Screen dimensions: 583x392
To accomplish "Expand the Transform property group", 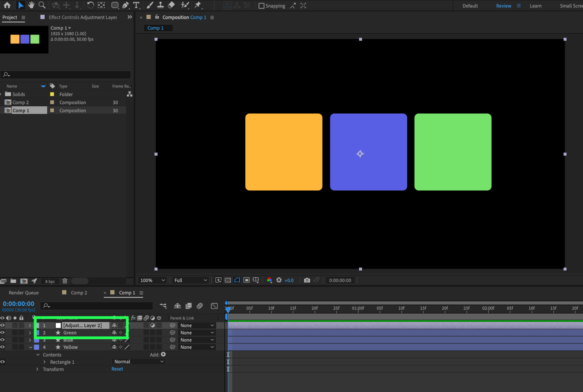I will (x=37, y=369).
